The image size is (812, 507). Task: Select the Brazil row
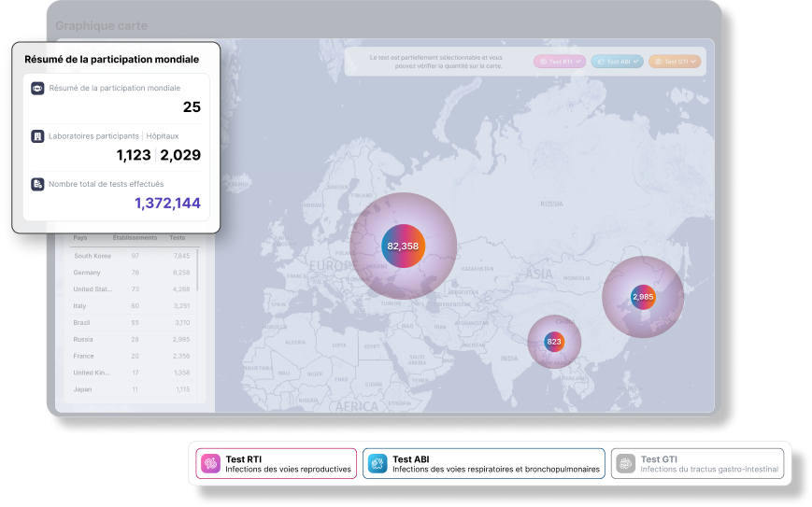132,323
